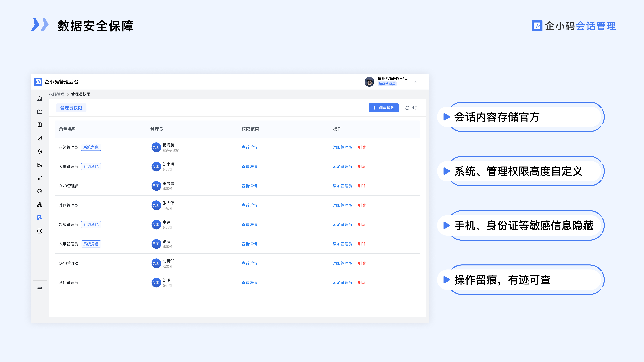
Task: Add administrator in 杨海航 row
Action: [x=342, y=147]
